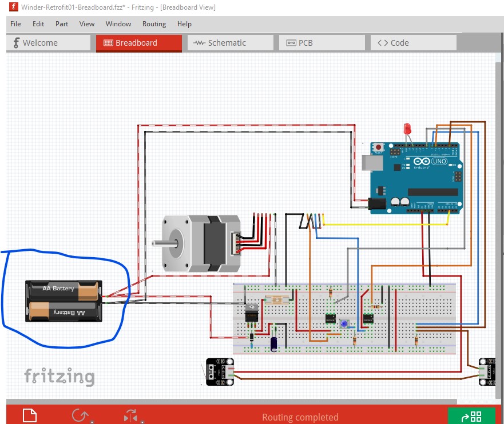Select the diode below the voltage regulator

pyautogui.click(x=252, y=337)
